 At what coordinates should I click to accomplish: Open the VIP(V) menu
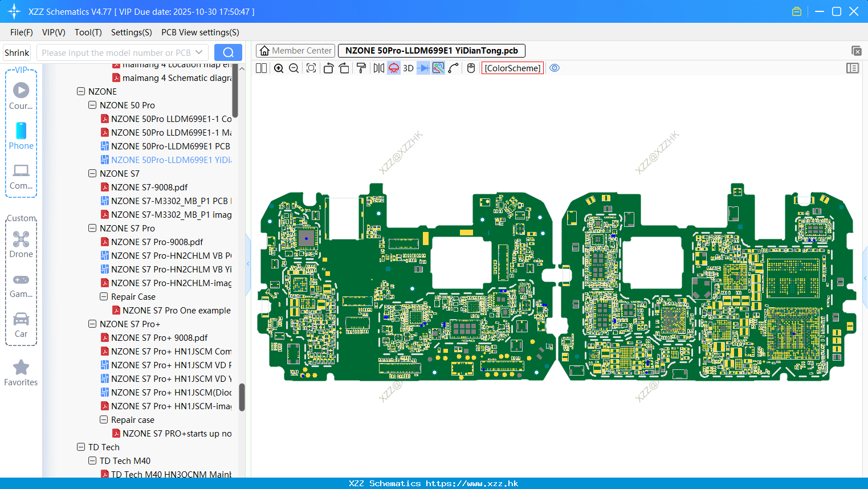coord(54,32)
